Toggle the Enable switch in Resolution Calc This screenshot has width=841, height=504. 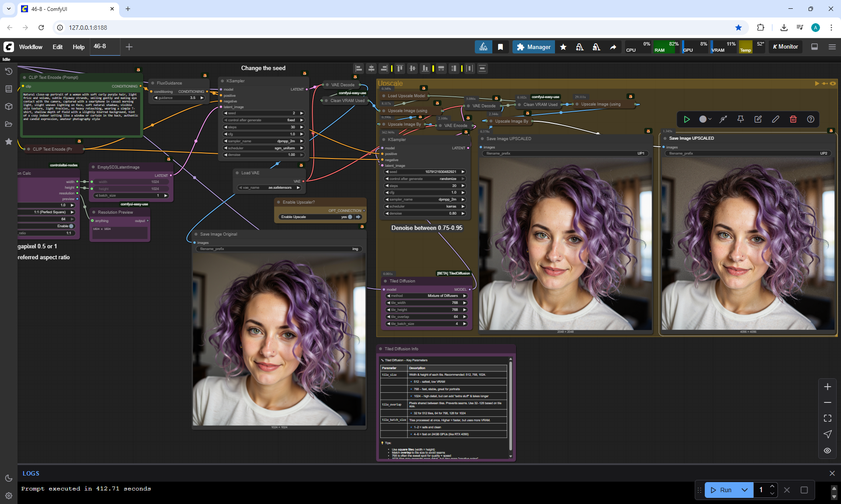[71, 226]
